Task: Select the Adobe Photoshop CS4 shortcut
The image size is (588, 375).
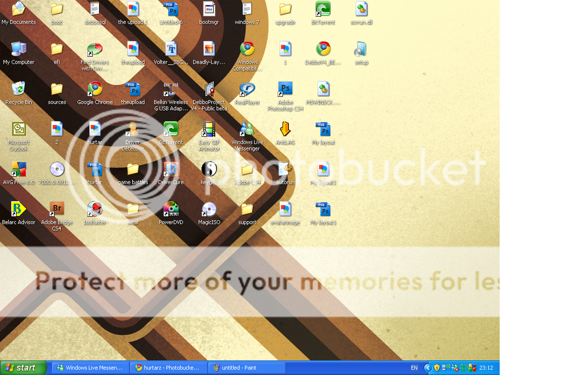Action: tap(285, 90)
